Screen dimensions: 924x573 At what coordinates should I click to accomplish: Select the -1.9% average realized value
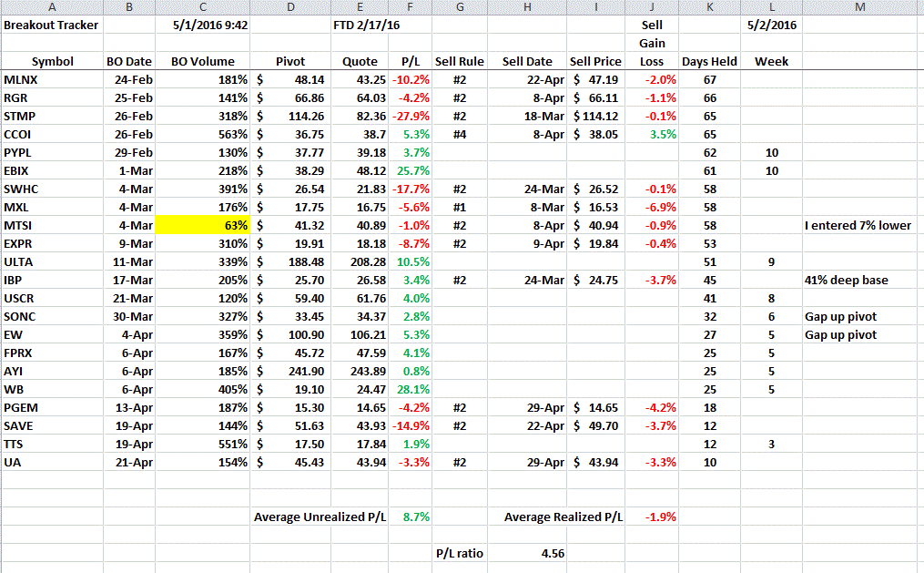[652, 517]
